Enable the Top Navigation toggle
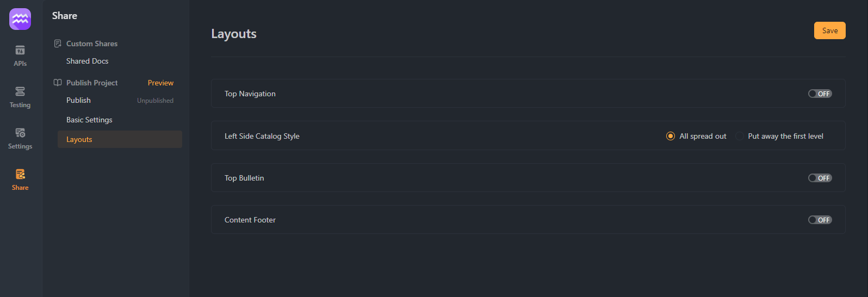This screenshot has width=868, height=297. point(820,94)
